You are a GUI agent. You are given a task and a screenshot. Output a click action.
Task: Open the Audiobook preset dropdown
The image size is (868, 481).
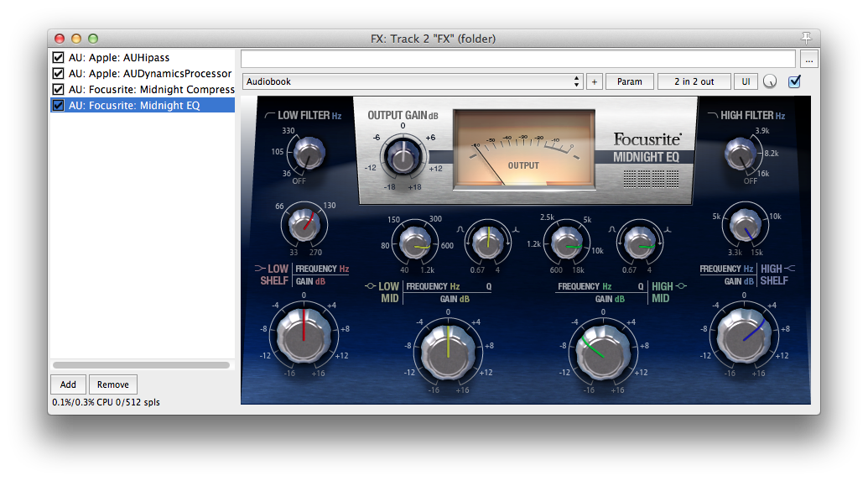tap(412, 81)
